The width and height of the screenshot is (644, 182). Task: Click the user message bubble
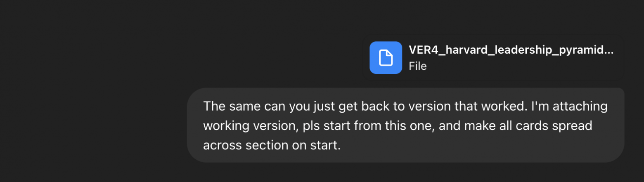pos(405,125)
